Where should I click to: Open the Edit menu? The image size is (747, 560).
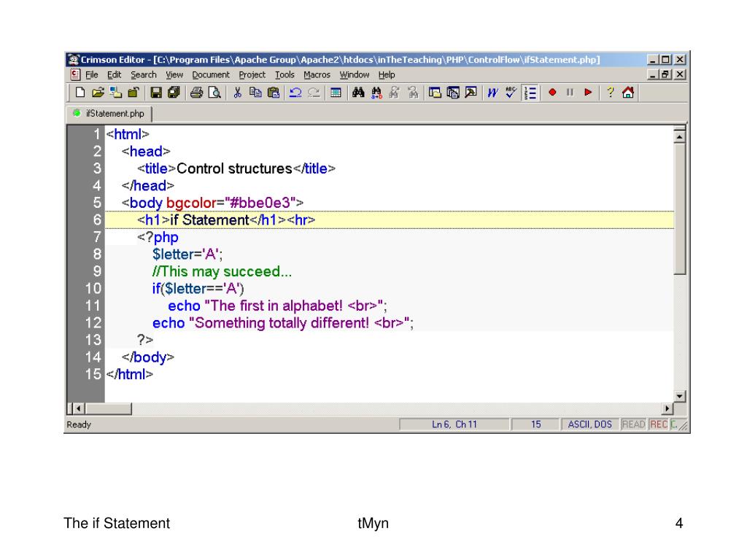[x=114, y=75]
